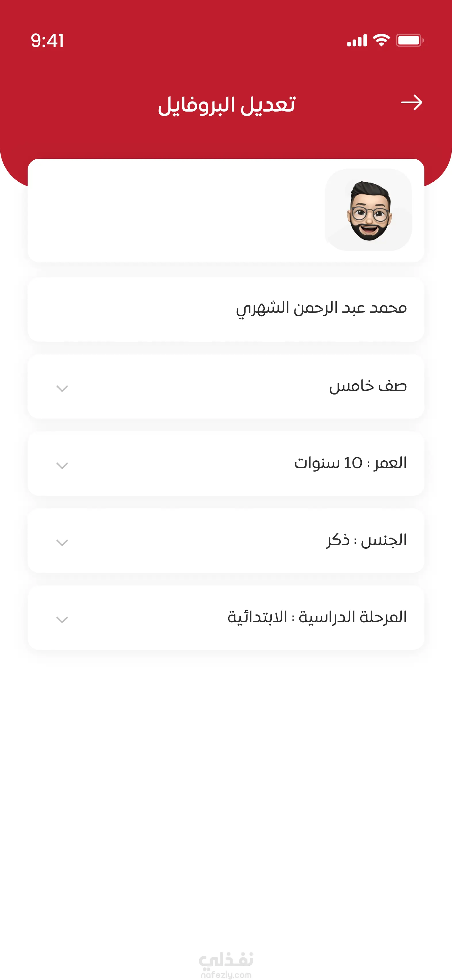The height and width of the screenshot is (980, 452).
Task: Expand the age dropdown chevron arrow
Action: pyautogui.click(x=62, y=466)
